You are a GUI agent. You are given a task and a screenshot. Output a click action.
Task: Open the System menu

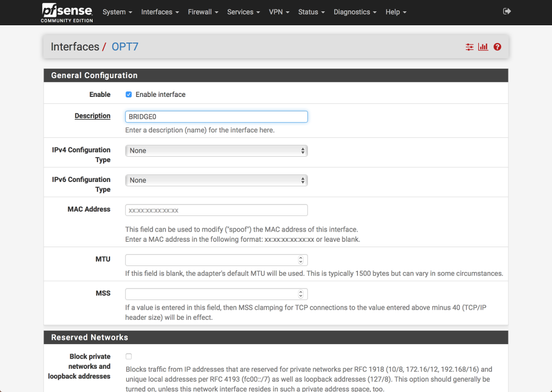coord(117,12)
